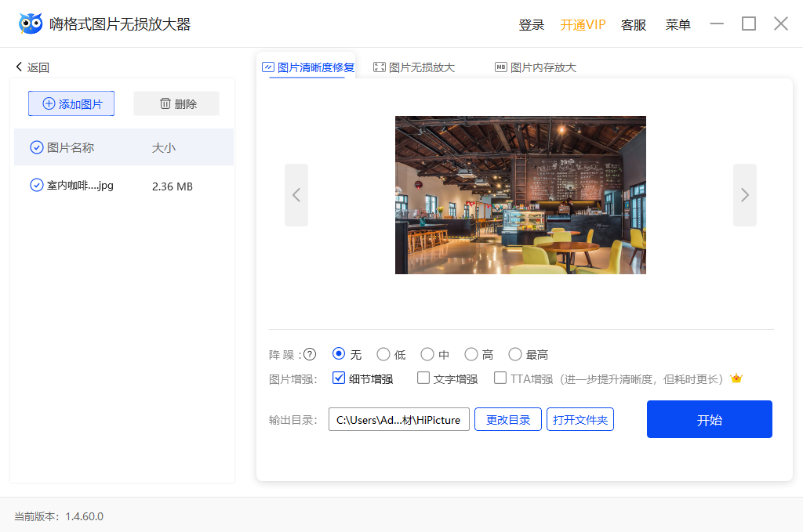Click 登录 to sign in
Viewport: 803px width, 532px height.
(532, 24)
